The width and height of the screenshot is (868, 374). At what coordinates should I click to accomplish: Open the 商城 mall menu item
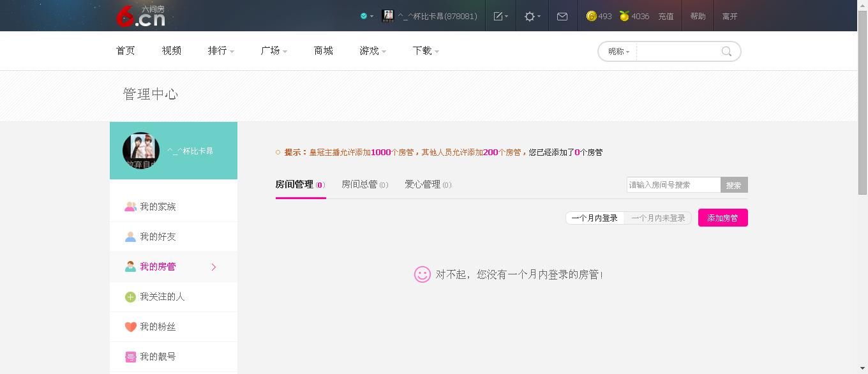pos(324,50)
